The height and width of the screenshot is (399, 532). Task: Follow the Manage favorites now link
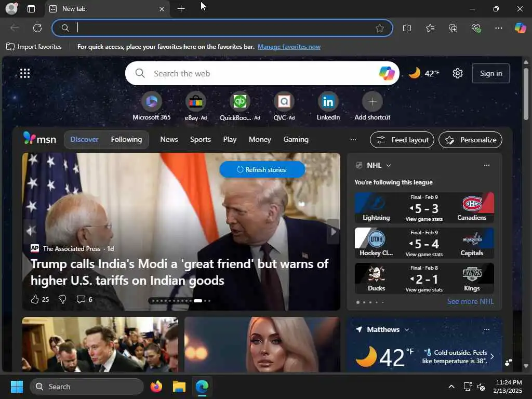coord(289,47)
